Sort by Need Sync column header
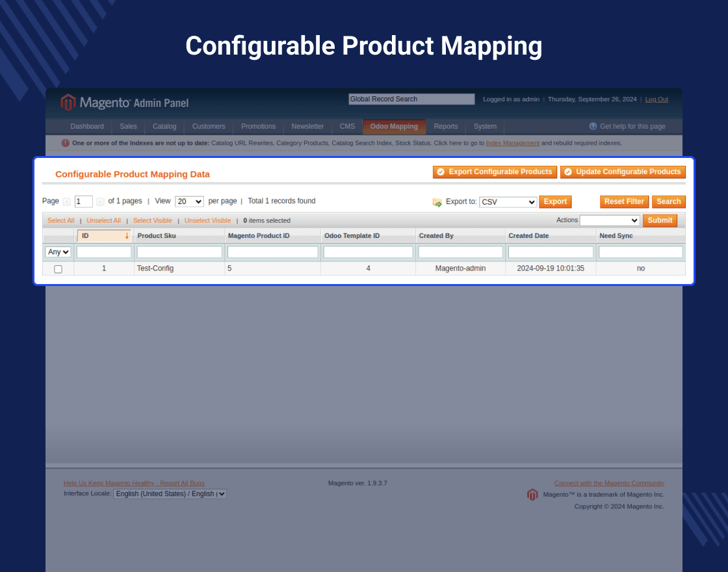This screenshot has width=728, height=572. [x=616, y=236]
